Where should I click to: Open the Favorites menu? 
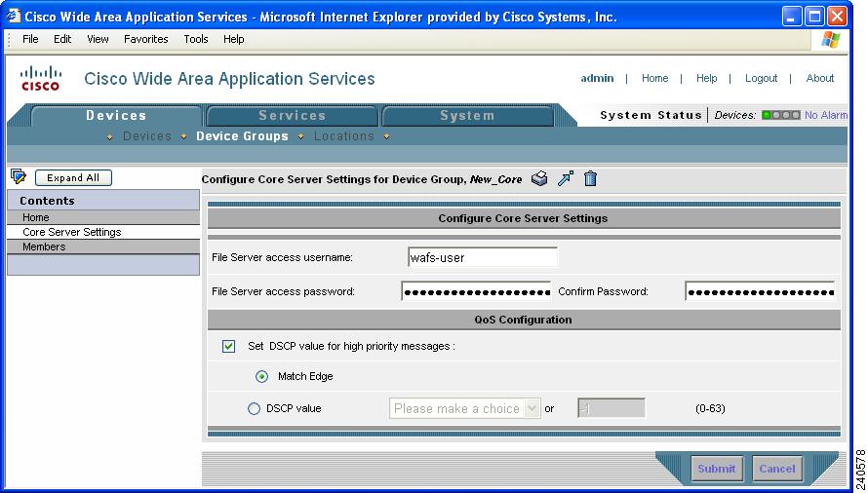click(146, 39)
